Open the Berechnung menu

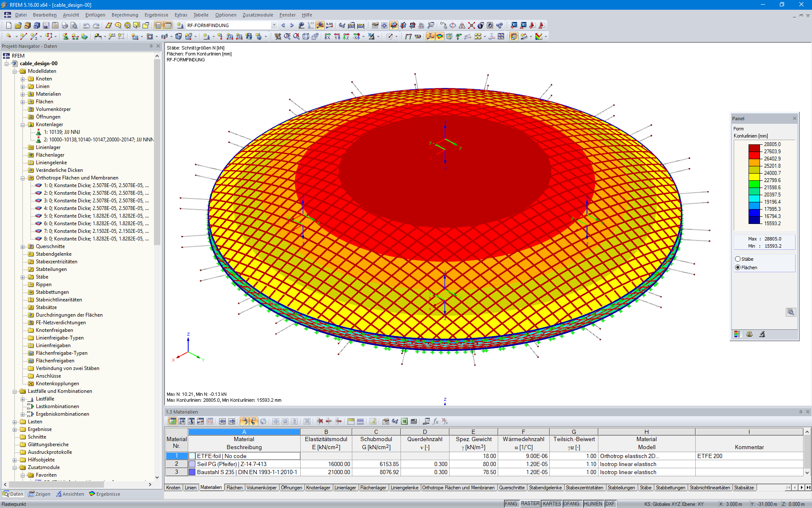125,15
